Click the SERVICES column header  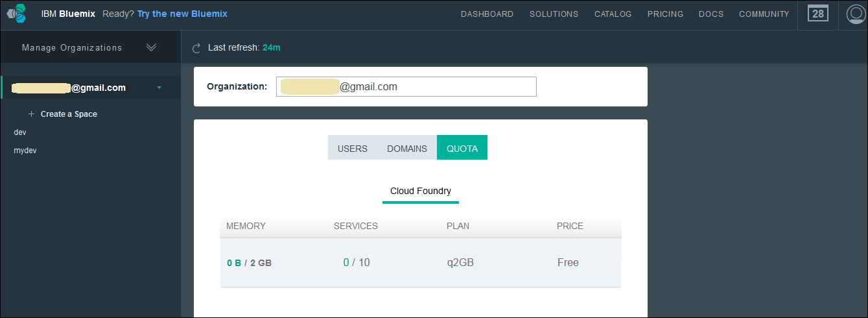pos(356,226)
